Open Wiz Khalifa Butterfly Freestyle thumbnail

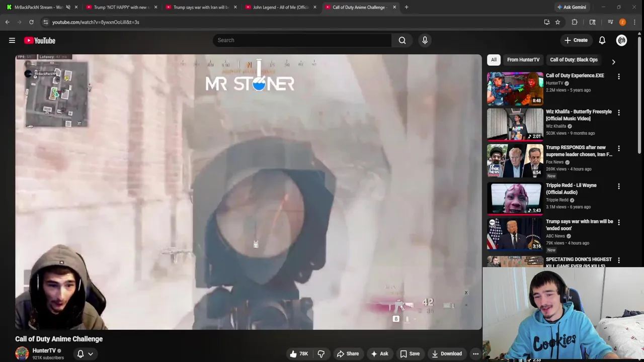[515, 124]
